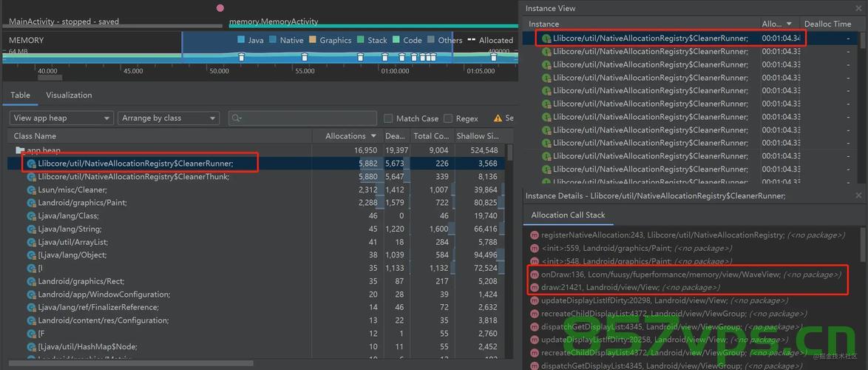Image resolution: width=868 pixels, height=370 pixels.
Task: Click inside the class filter search field
Action: pyautogui.click(x=303, y=118)
